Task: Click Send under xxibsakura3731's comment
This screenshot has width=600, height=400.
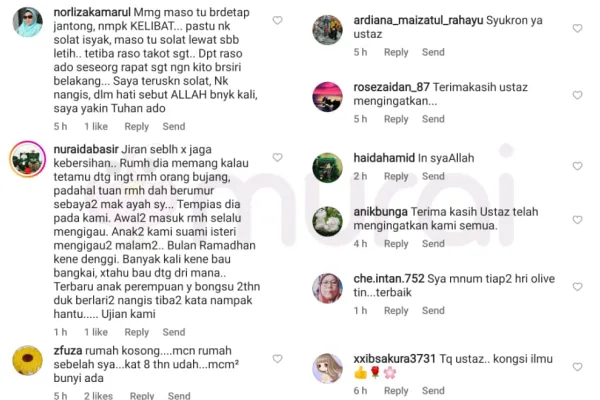Action: click(433, 391)
